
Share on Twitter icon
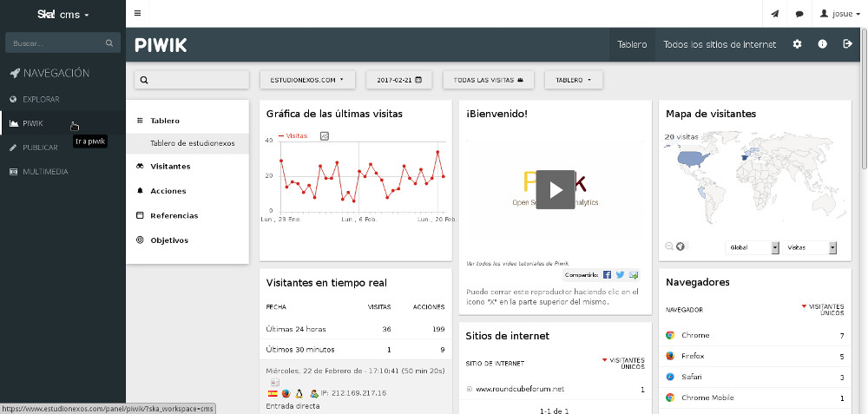(x=621, y=274)
